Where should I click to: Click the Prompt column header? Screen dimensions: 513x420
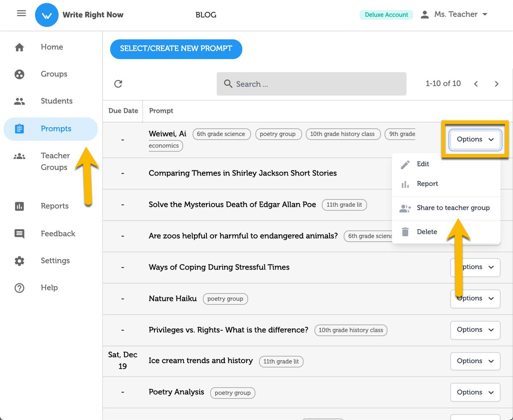pyautogui.click(x=161, y=111)
